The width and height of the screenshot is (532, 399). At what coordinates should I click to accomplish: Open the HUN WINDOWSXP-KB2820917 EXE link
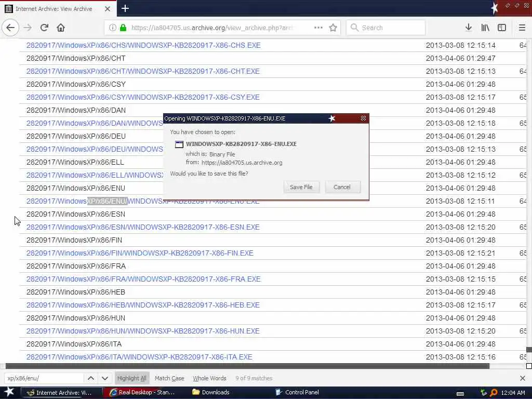[143, 331]
